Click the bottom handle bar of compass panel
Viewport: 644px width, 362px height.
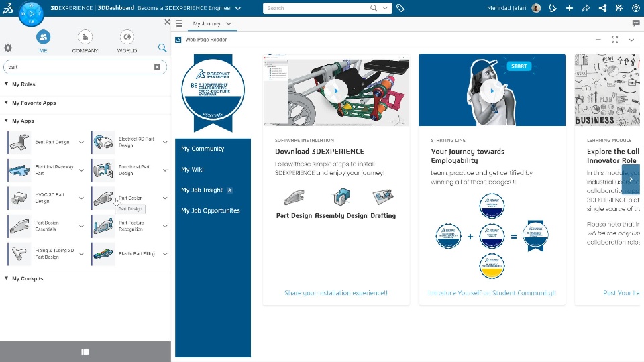point(85,351)
